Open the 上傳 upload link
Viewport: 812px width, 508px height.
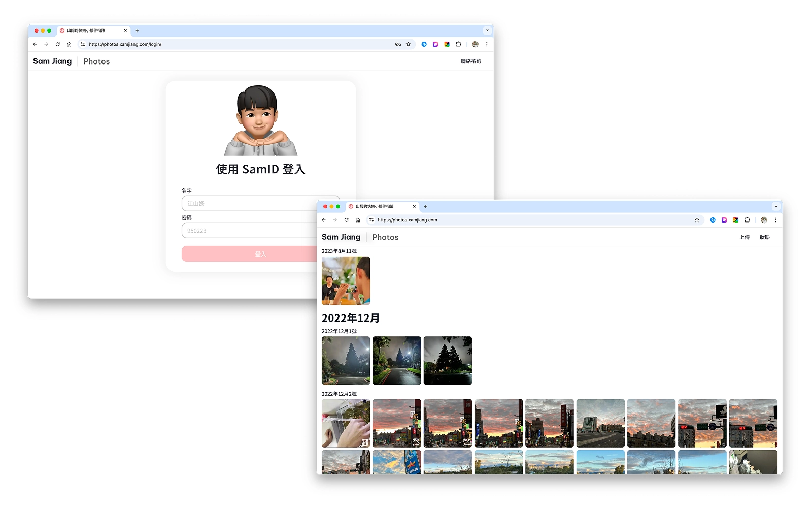pos(745,237)
